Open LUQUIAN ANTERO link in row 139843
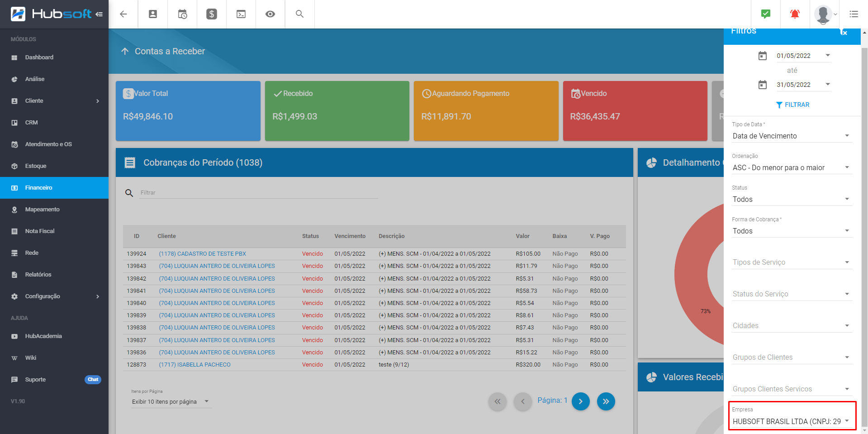This screenshot has height=434, width=868. point(217,266)
